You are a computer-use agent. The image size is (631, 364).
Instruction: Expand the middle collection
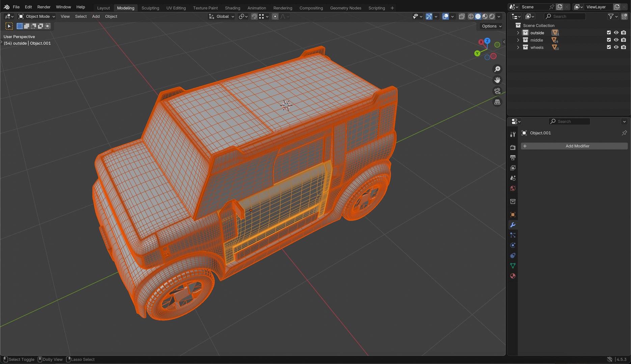(x=518, y=40)
